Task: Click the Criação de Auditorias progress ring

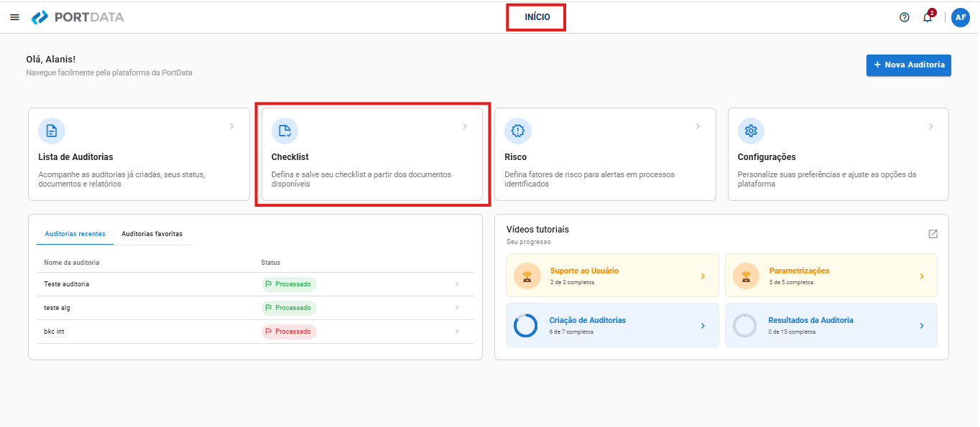Action: pos(525,326)
